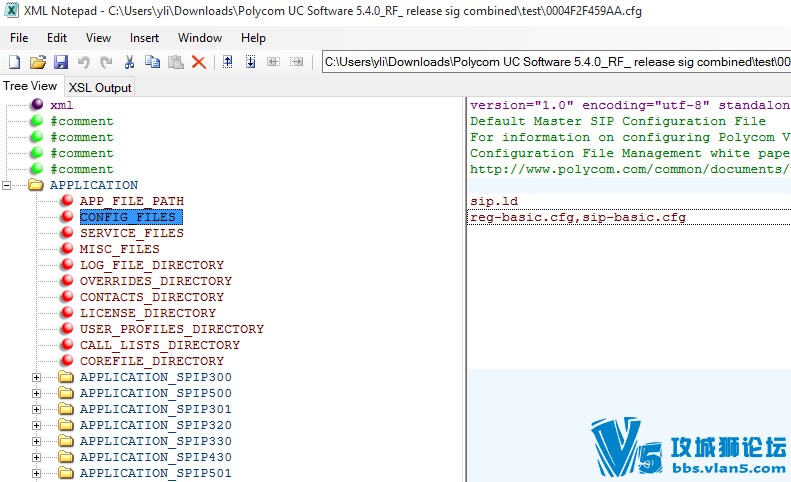Expand the APPLICATION_SPIP300 node
The height and width of the screenshot is (482, 791).
tap(36, 378)
